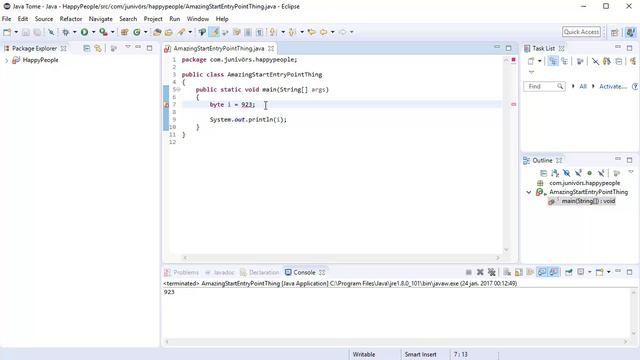Click the Quick Access field

(x=582, y=32)
